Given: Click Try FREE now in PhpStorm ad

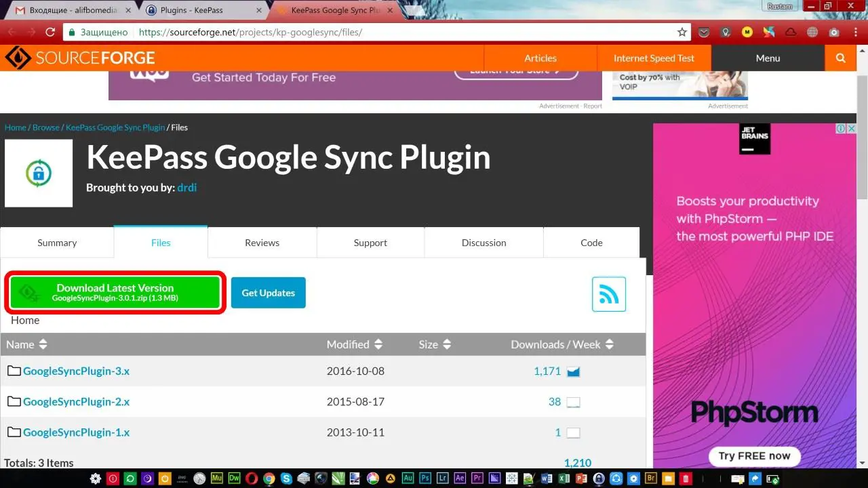Looking at the screenshot, I should pyautogui.click(x=755, y=456).
